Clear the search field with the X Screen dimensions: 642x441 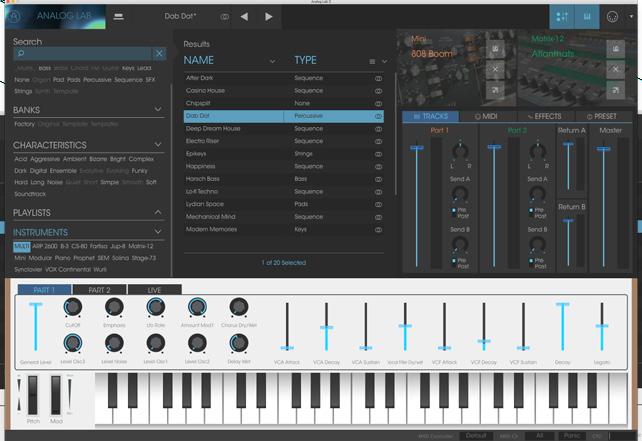tap(159, 53)
